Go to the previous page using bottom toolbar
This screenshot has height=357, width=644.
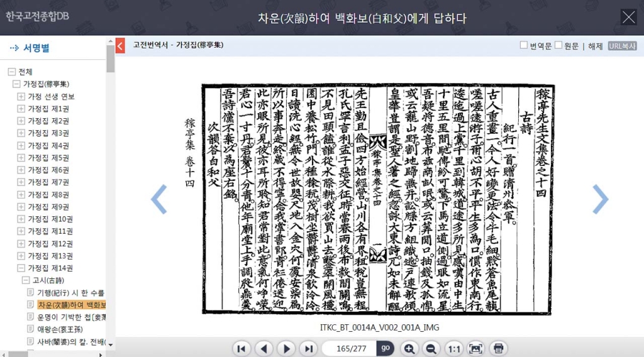point(264,348)
